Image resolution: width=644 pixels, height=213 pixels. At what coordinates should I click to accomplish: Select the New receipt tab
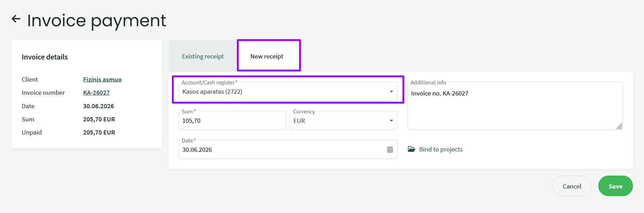(267, 56)
